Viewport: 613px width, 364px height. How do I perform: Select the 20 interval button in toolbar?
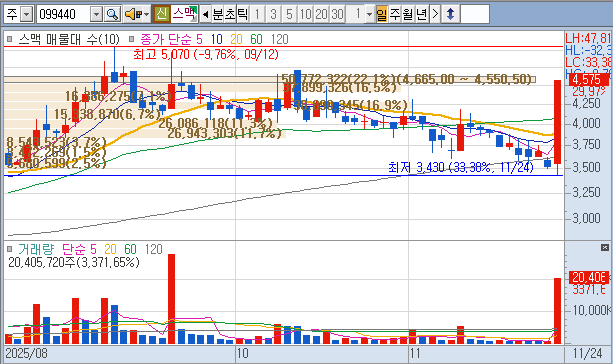coord(321,14)
